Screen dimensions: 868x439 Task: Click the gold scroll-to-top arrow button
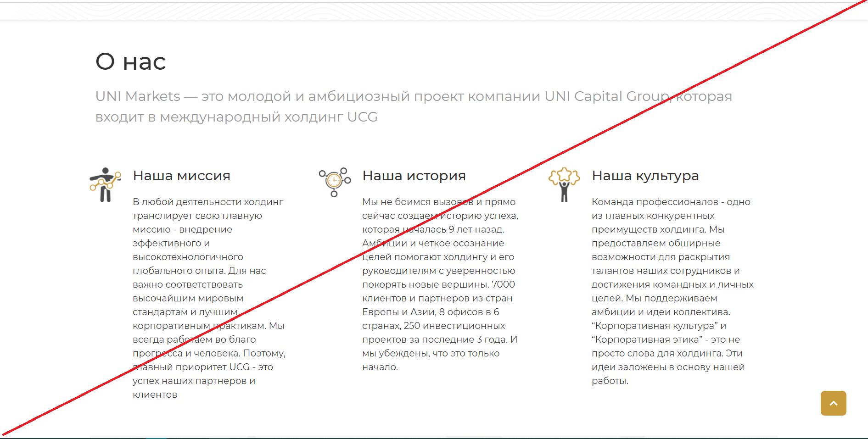(833, 403)
